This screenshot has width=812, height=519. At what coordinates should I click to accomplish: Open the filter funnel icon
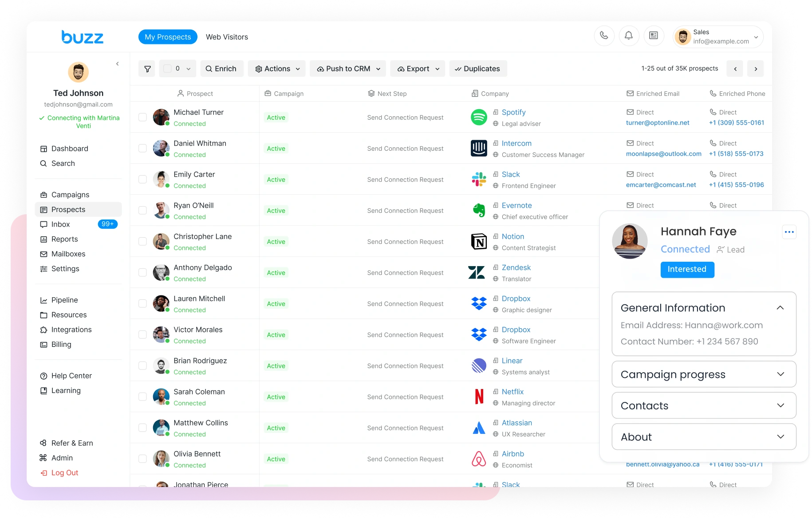tap(147, 69)
